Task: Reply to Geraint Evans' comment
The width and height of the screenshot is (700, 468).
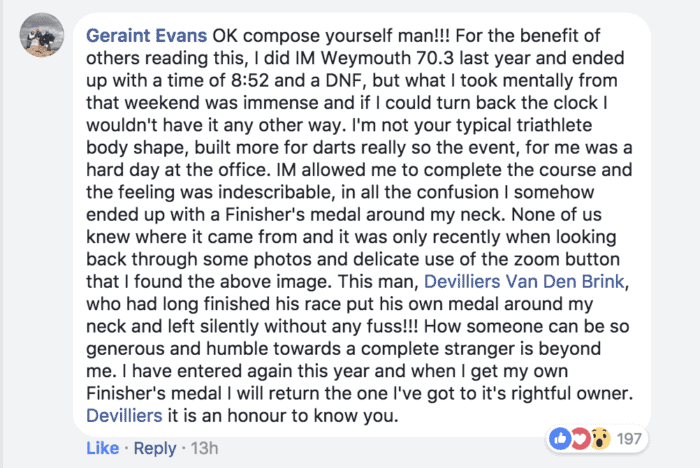Action: pyautogui.click(x=154, y=448)
